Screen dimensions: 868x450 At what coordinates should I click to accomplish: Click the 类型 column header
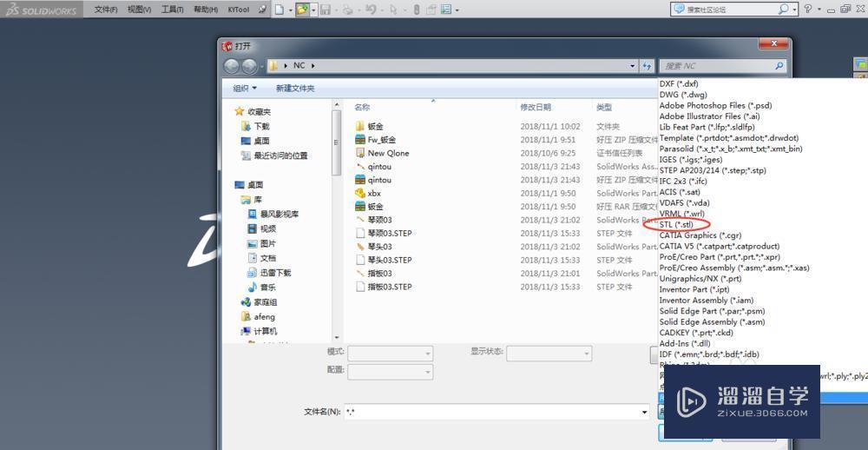(x=604, y=107)
